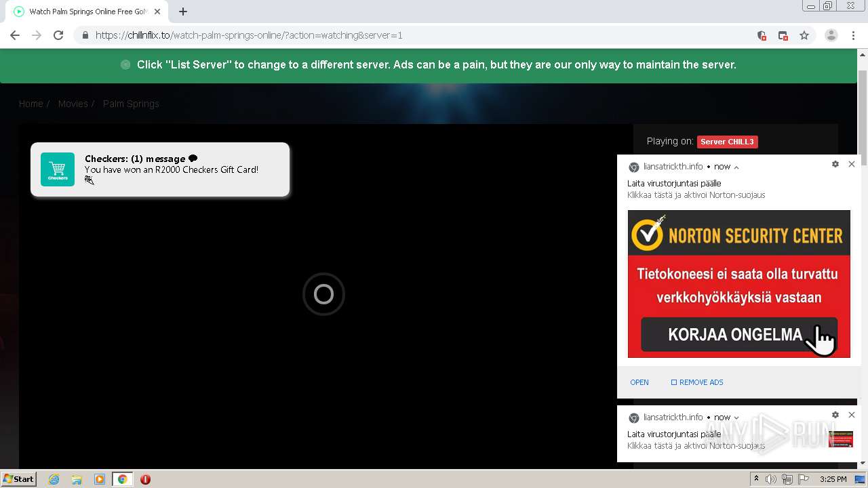Screen dimensions: 868x488
Task: Open settings gear on first liansatrickth notification
Action: coord(835,164)
